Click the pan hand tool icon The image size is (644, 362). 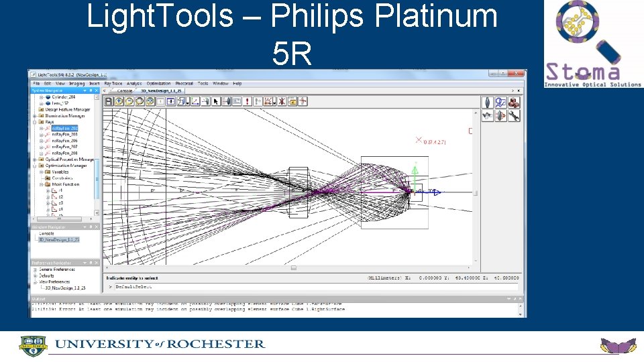point(206,101)
